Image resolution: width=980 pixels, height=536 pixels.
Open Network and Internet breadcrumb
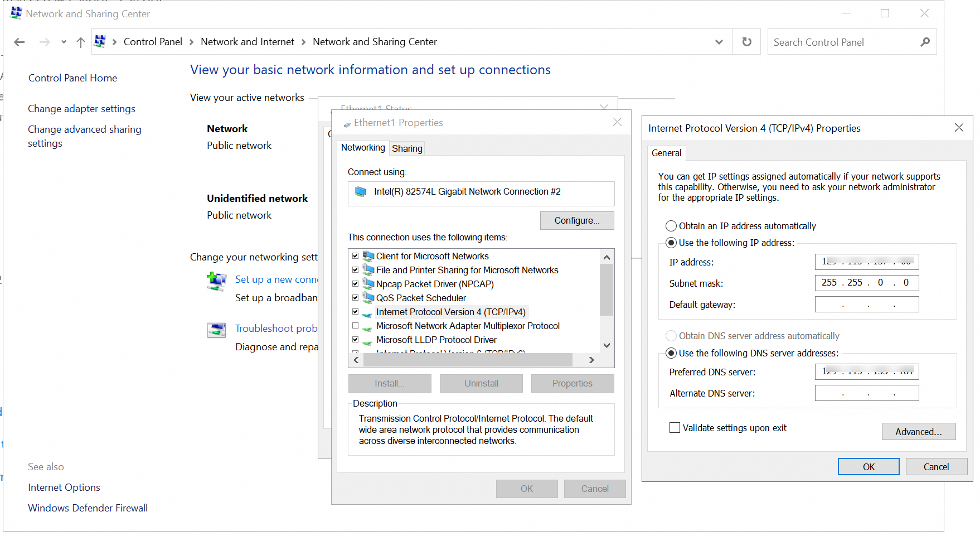click(248, 42)
